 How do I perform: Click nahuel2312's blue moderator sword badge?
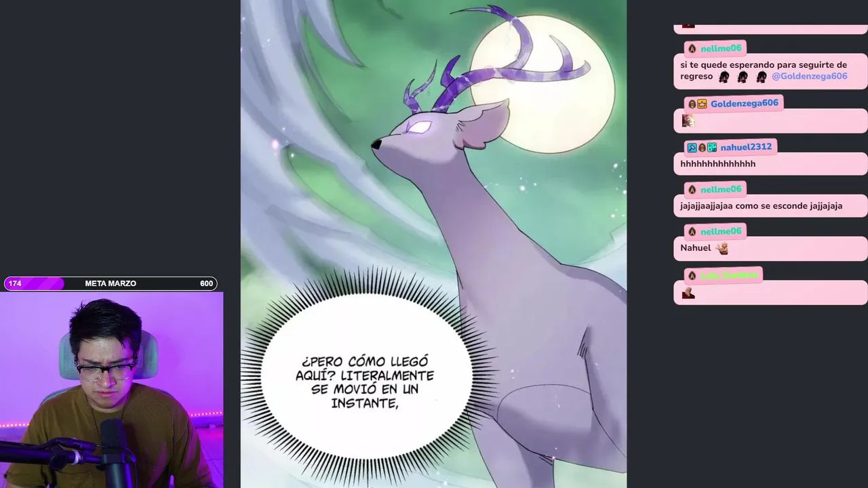(692, 147)
